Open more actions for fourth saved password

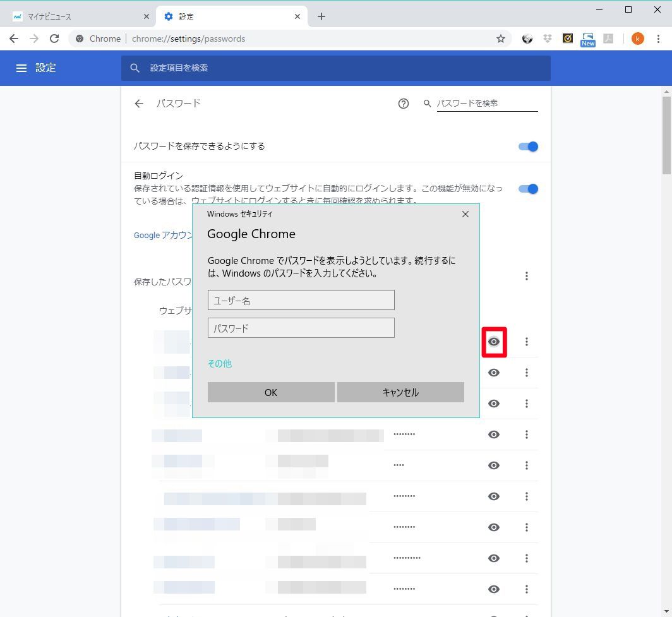point(527,434)
